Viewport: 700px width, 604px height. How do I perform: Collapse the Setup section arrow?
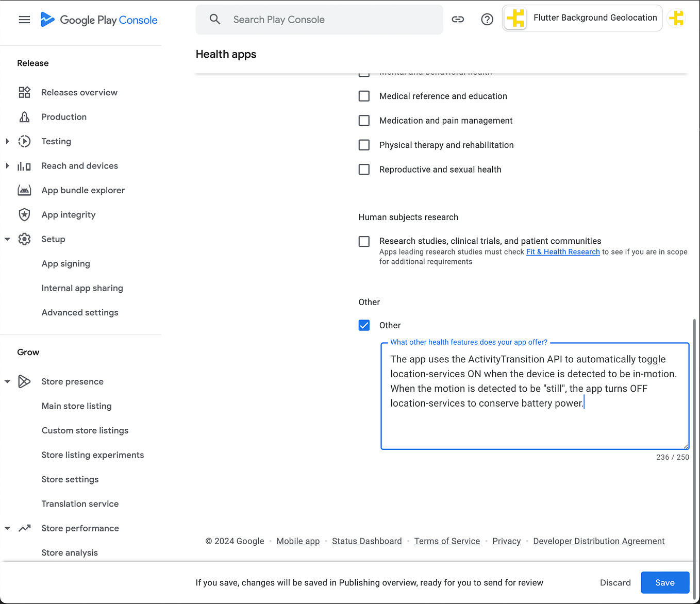pos(7,239)
